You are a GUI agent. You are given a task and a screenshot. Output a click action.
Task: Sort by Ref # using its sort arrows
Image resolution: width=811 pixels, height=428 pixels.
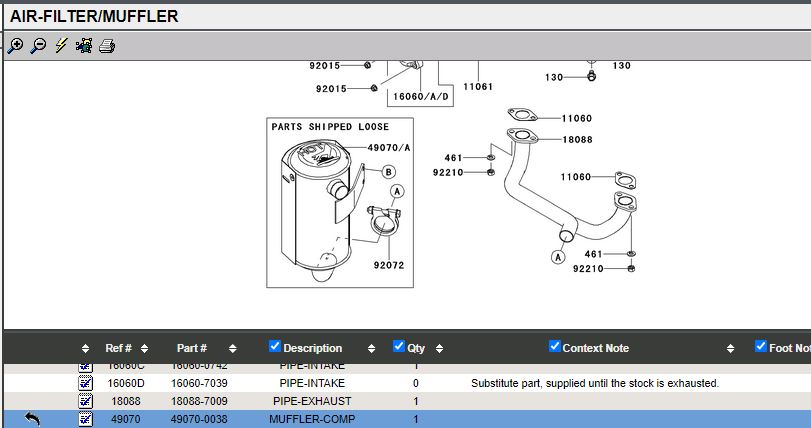click(145, 349)
